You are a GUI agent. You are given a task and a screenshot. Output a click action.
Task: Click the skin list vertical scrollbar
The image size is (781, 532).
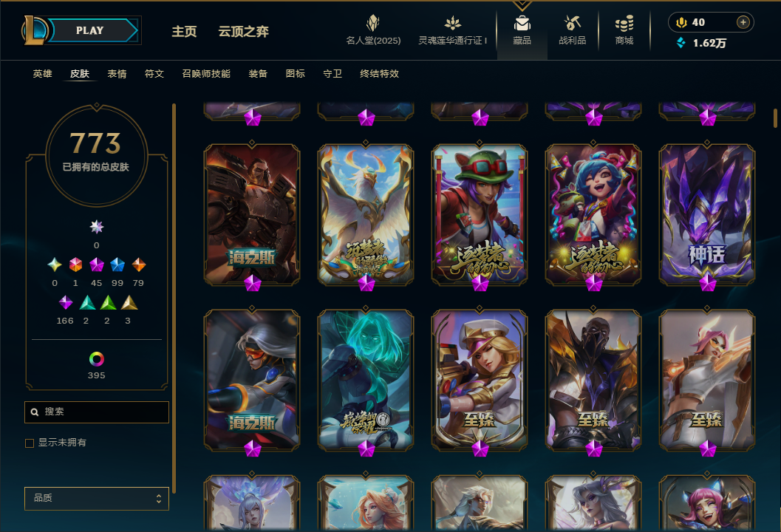point(776,118)
